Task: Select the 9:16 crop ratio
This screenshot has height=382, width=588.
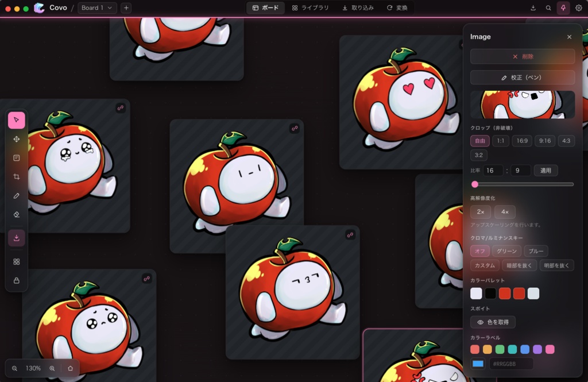Action: pos(545,141)
